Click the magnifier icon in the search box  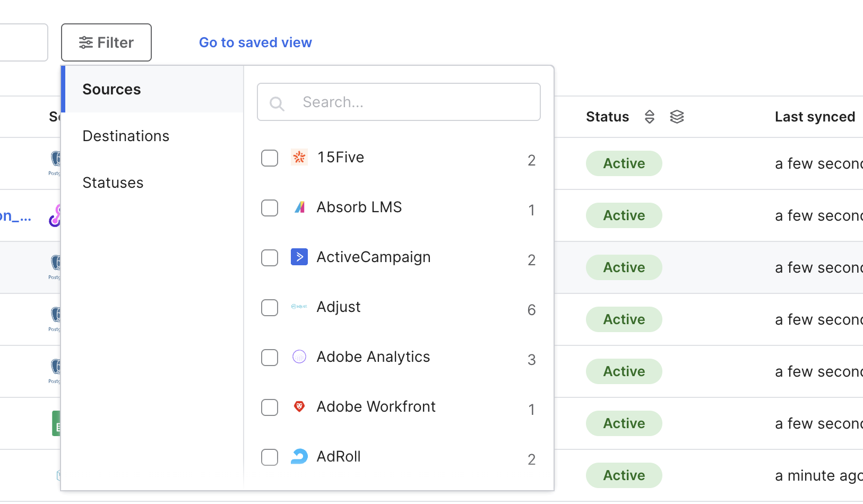point(277,103)
